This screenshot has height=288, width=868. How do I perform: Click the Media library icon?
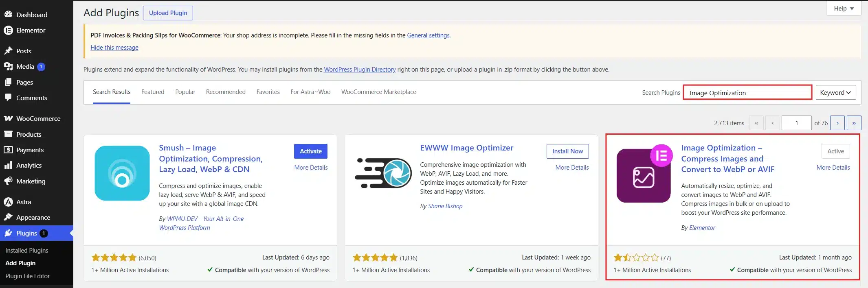pyautogui.click(x=8, y=66)
